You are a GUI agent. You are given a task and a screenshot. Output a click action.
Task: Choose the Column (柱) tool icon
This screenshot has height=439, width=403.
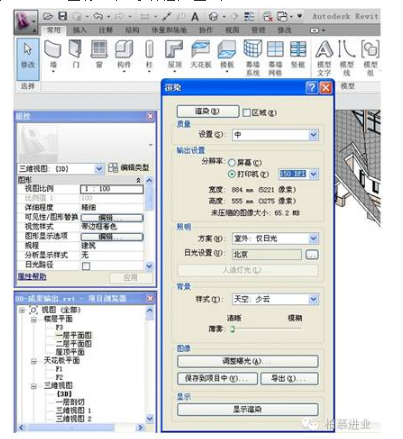(x=149, y=49)
